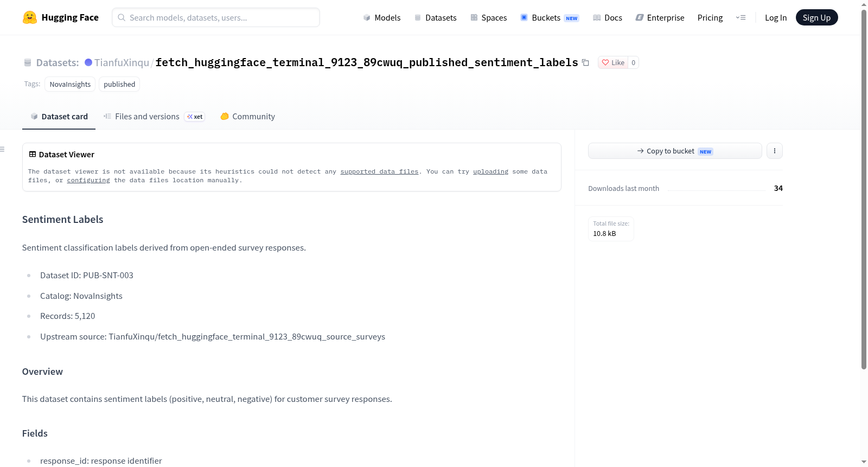The width and height of the screenshot is (868, 467).
Task: Click the Buckets nav icon
Action: pyautogui.click(x=524, y=17)
